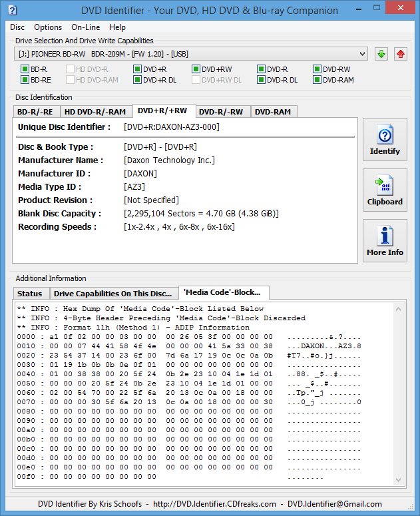
Task: Copy disc info with the Clipboard icon
Action: point(385,185)
